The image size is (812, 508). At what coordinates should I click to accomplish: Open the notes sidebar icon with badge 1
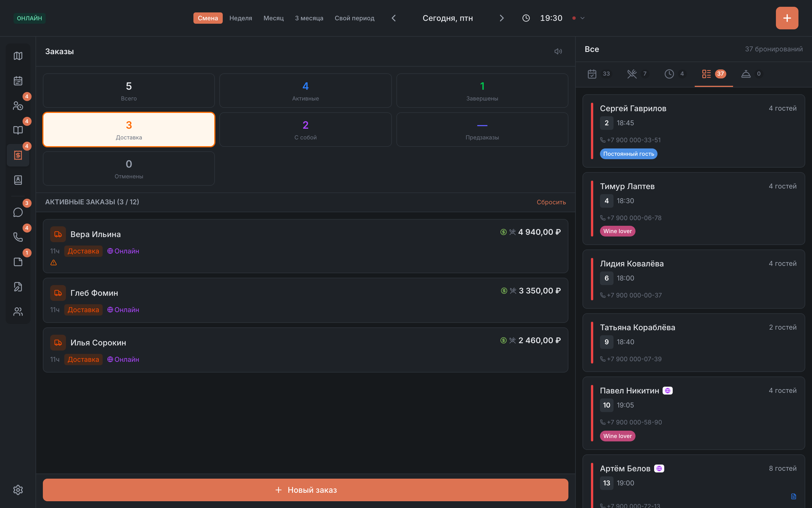pyautogui.click(x=18, y=262)
